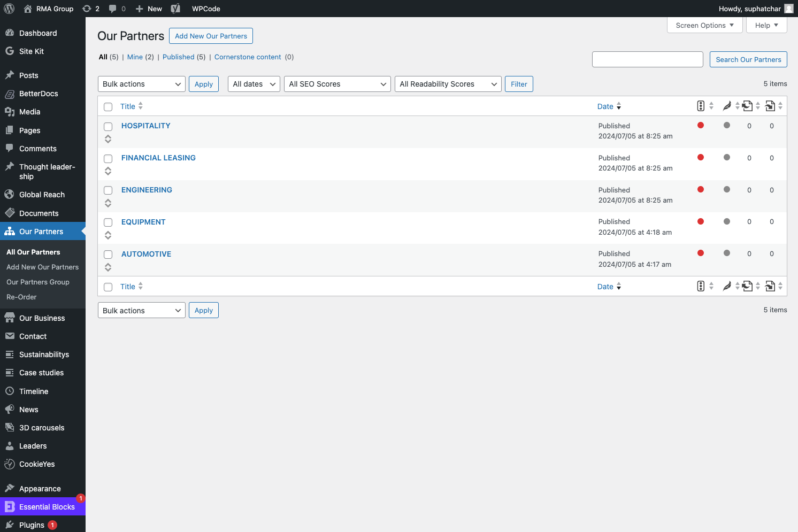Click the Add New Our Partners button
This screenshot has width=798, height=532.
211,36
